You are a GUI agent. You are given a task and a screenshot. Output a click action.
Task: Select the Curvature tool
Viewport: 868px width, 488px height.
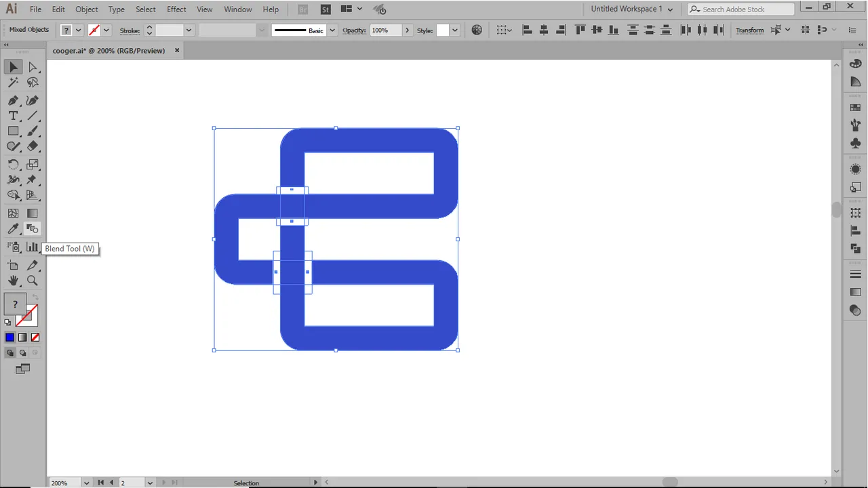(x=33, y=101)
